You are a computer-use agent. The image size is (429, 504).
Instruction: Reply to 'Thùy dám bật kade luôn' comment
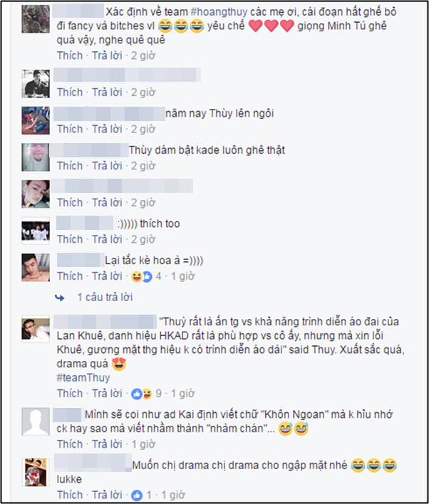pos(107,166)
